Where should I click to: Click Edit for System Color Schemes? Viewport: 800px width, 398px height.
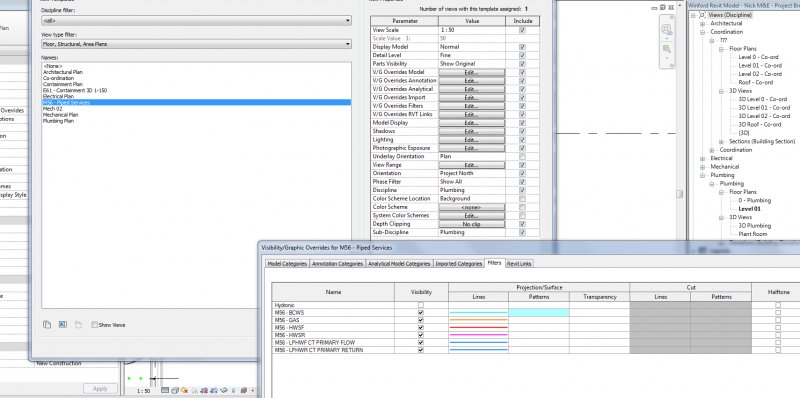point(471,215)
